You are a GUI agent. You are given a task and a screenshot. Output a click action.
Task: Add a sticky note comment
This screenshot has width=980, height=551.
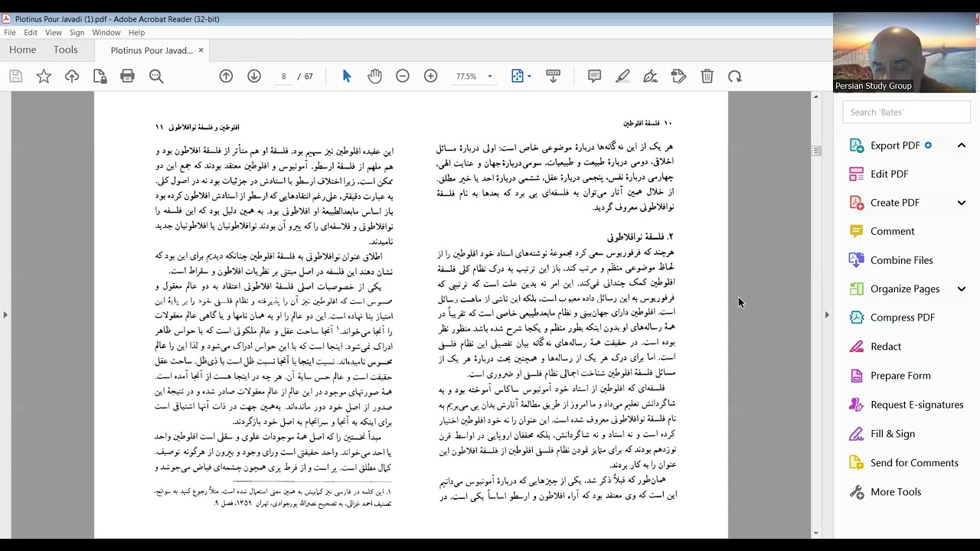tap(594, 77)
